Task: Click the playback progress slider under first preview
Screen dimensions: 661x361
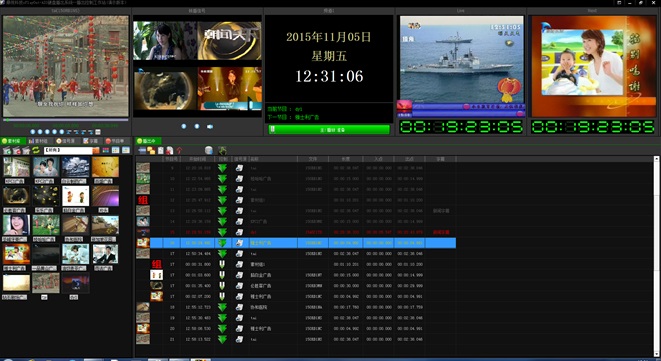Action: pos(65,120)
